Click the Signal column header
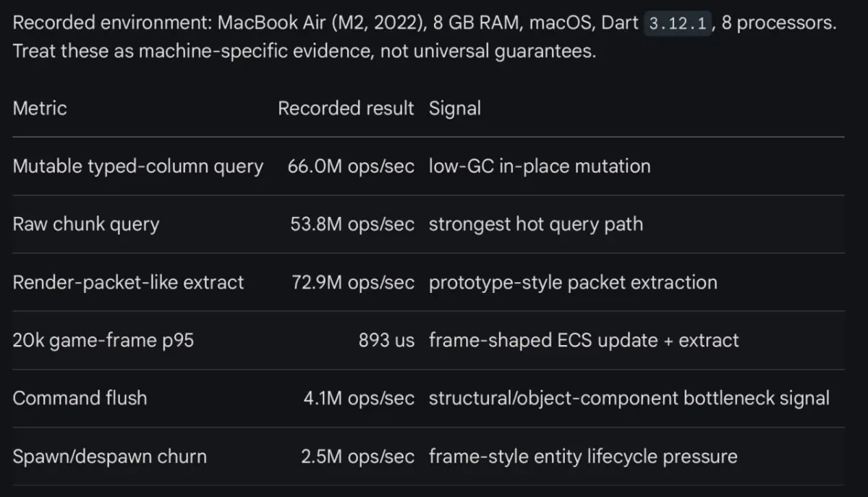The image size is (868, 497). click(x=455, y=109)
